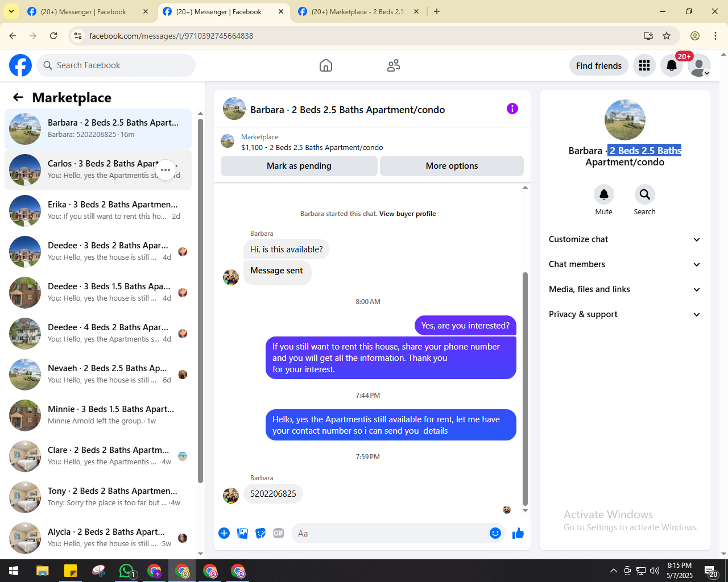Send a thumbs-up like
This screenshot has width=728, height=582.
[518, 533]
